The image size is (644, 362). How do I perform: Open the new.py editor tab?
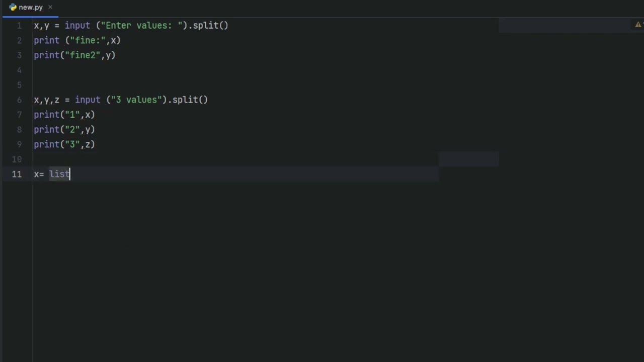(x=31, y=8)
